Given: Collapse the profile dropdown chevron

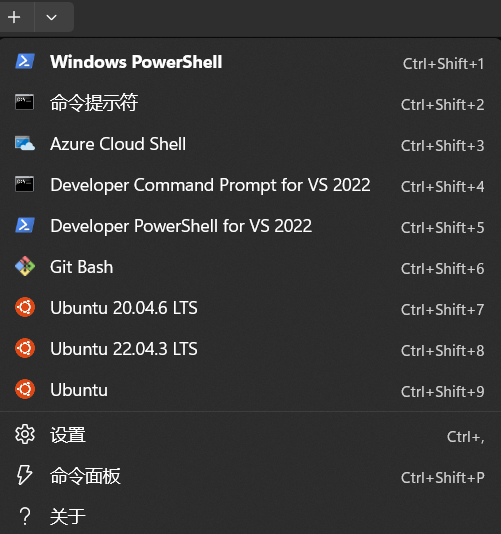Looking at the screenshot, I should pyautogui.click(x=51, y=17).
